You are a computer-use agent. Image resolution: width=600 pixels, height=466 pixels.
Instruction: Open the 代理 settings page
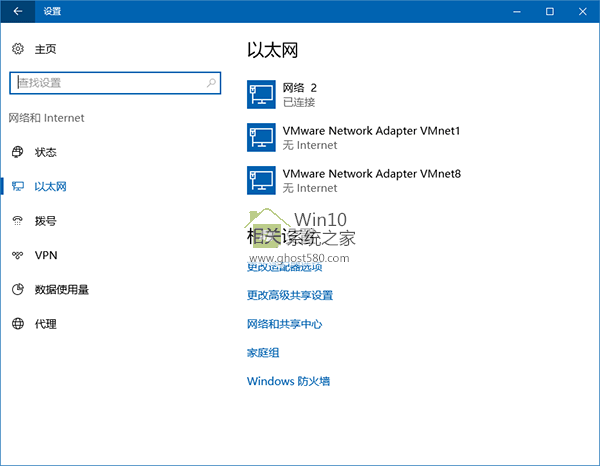point(45,324)
